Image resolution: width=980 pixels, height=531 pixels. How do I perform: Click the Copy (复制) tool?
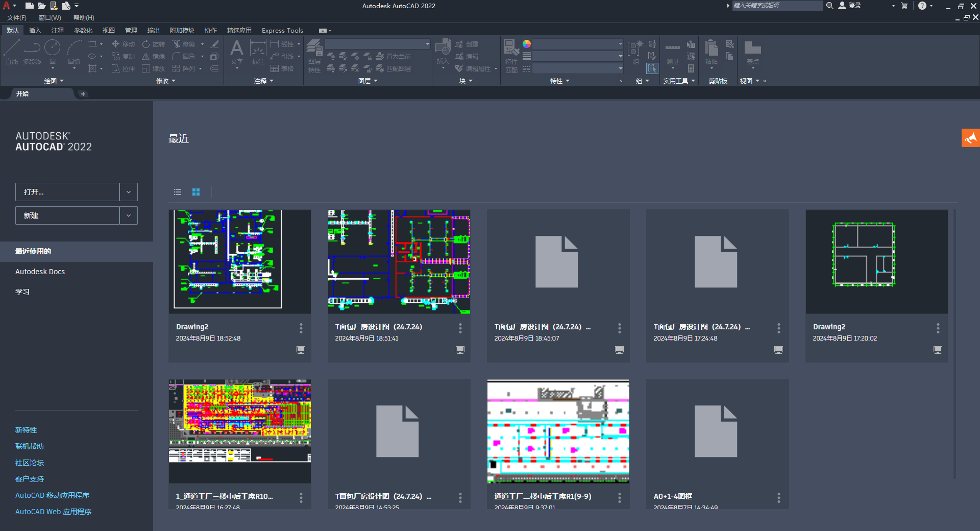click(x=123, y=57)
